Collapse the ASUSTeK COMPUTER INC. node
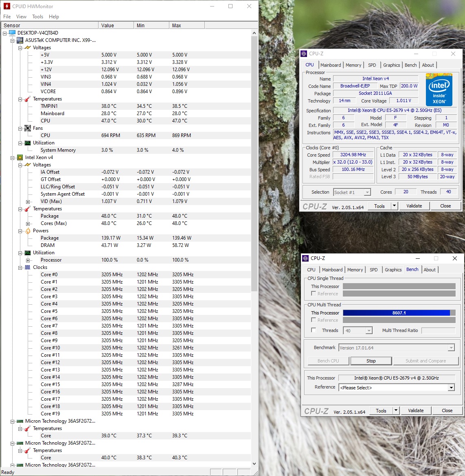465x476 pixels. point(13,40)
